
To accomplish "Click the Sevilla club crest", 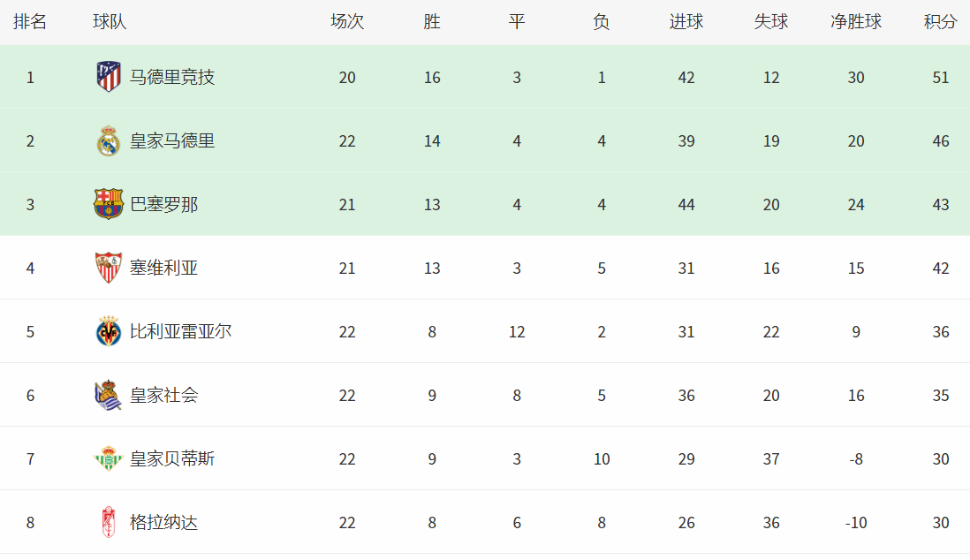I will coord(109,268).
